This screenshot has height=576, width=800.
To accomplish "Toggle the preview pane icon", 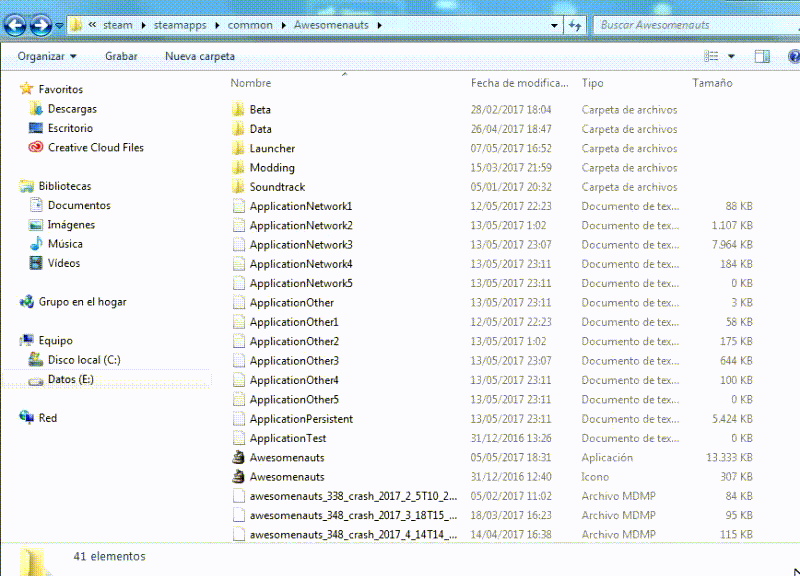I will [762, 56].
